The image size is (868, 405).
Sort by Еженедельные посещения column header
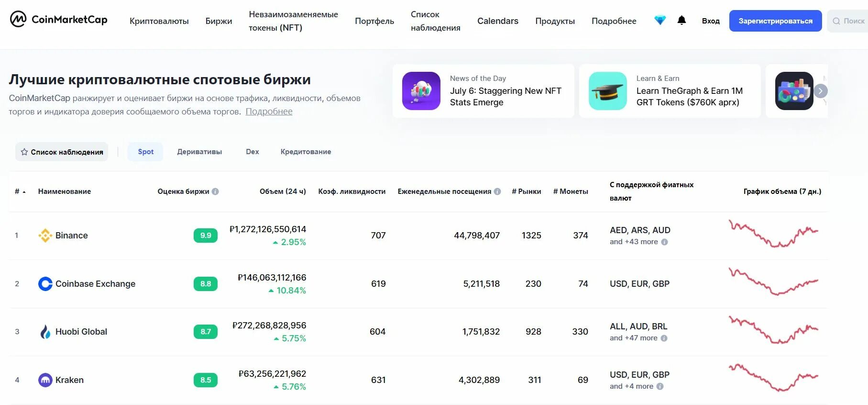coord(444,191)
